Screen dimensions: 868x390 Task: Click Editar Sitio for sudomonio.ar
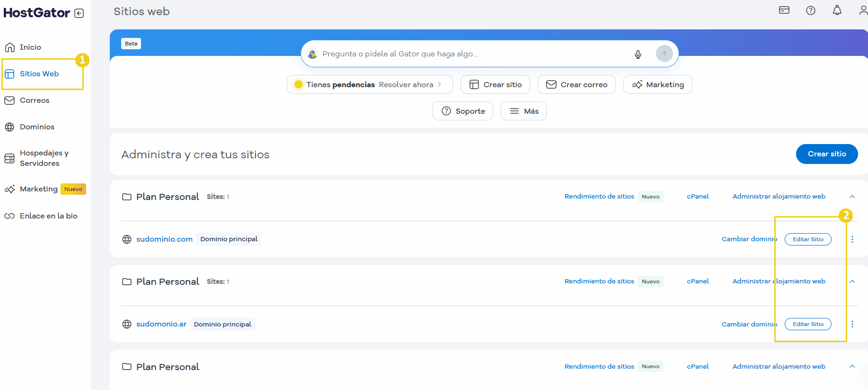tap(808, 324)
